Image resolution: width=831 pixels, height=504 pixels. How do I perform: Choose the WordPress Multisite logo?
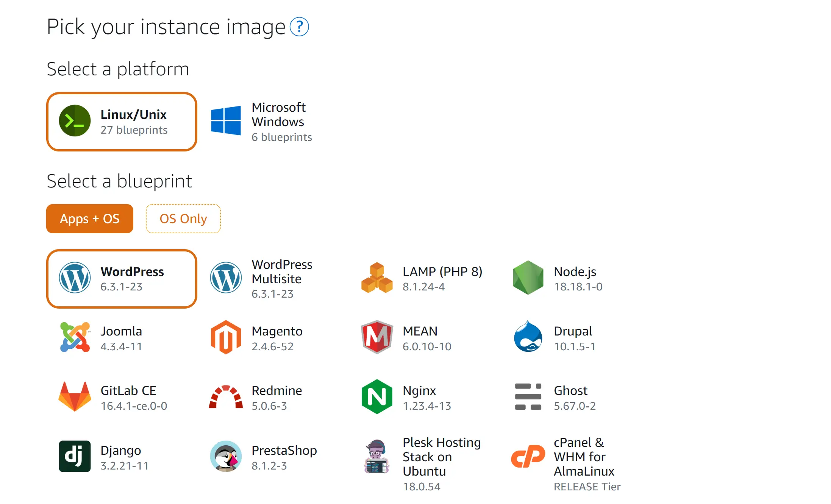(x=226, y=278)
